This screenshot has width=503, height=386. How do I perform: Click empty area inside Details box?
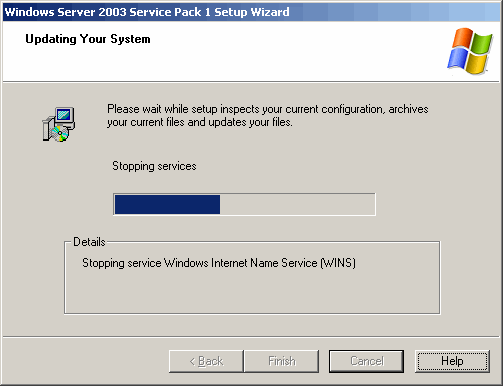pyautogui.click(x=252, y=292)
